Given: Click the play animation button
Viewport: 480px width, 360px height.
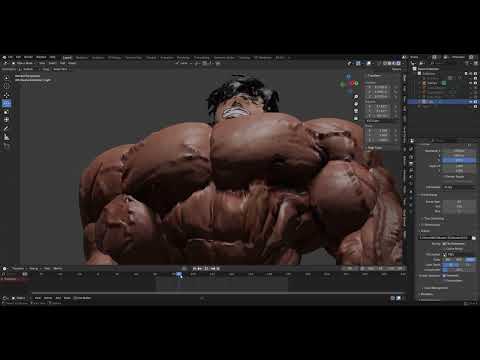Looking at the screenshot, I should coord(207,268).
